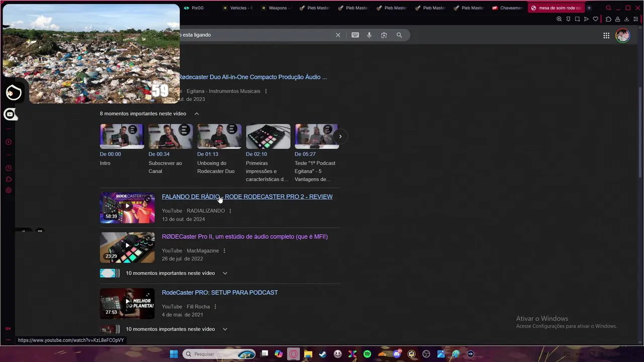Screen dimensions: 644x362
Task: Open FALANDO DE RÁDIO Rodecaster Pro 2 review
Action: (x=247, y=197)
